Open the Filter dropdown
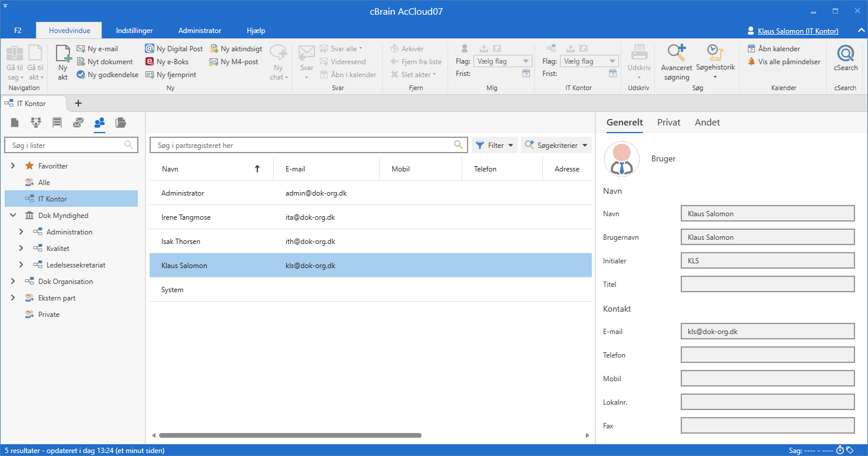Screen dimensions: 868x456 click(495, 145)
